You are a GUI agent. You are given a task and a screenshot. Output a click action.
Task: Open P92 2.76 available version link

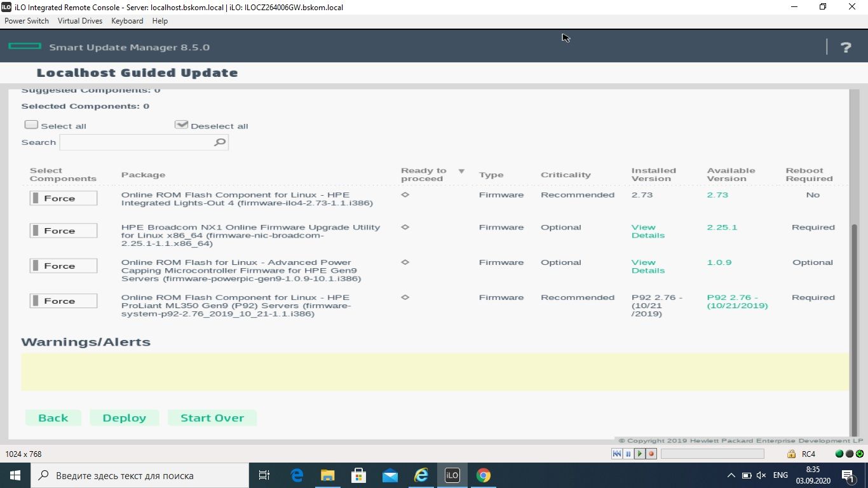(x=737, y=301)
